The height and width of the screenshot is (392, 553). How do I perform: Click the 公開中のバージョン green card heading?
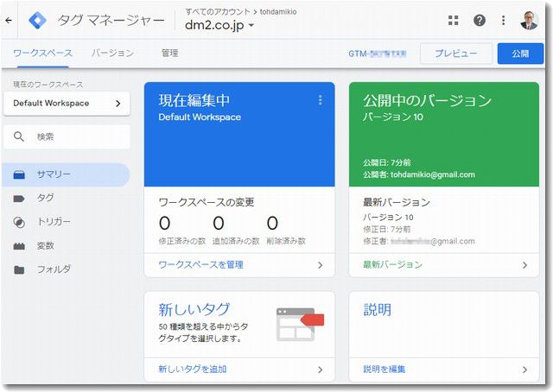coord(427,100)
